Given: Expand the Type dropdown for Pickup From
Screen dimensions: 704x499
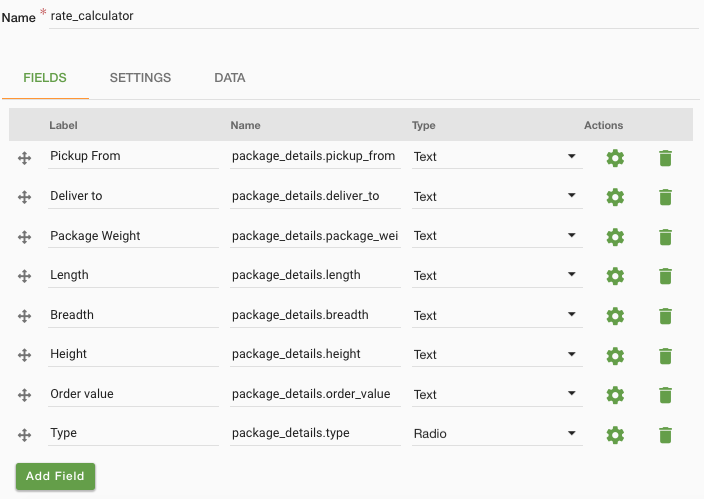Looking at the screenshot, I should 497,157.
